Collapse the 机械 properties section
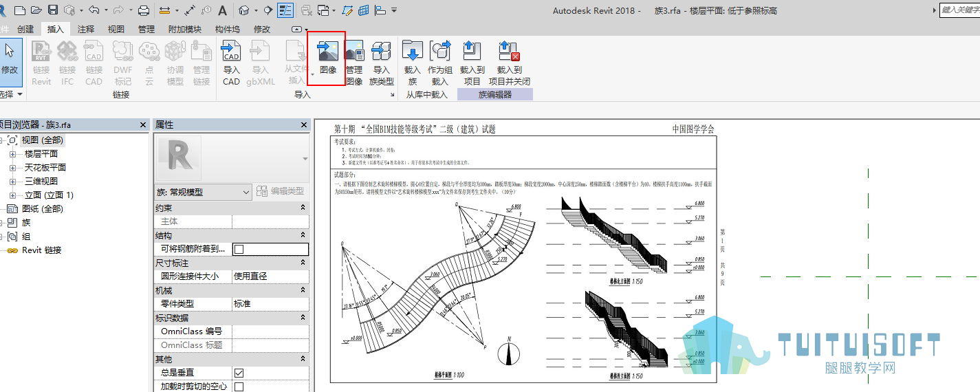Viewport: 980px width, 392px height. click(303, 290)
